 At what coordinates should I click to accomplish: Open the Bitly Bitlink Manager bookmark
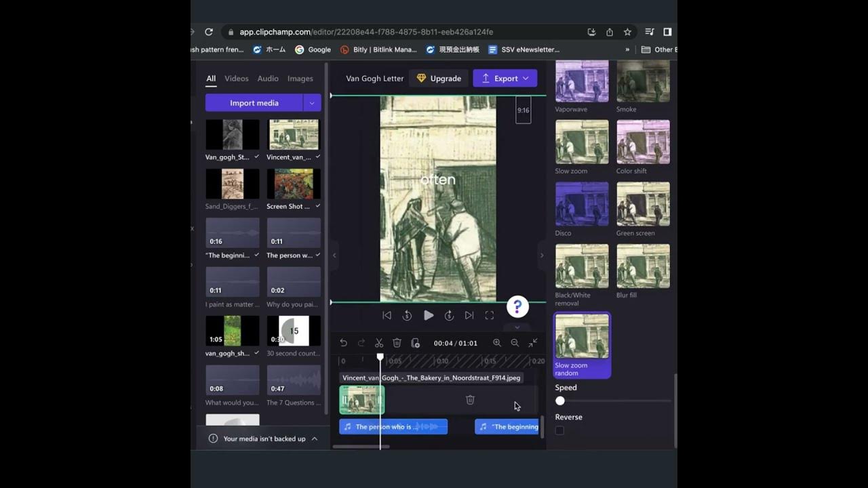tap(378, 49)
